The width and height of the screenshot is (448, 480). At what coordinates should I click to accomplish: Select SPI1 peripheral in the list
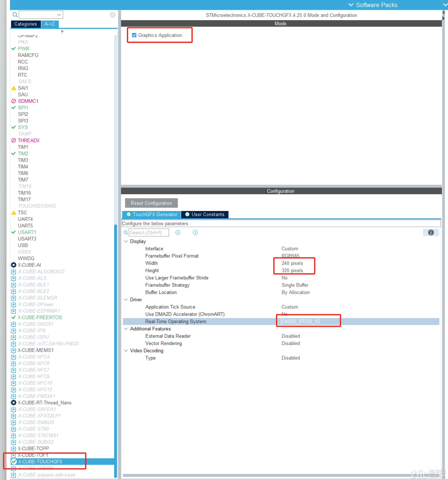(x=23, y=108)
